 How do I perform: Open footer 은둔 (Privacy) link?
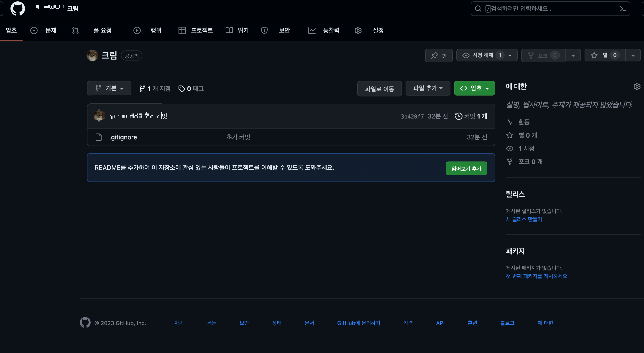(212, 323)
